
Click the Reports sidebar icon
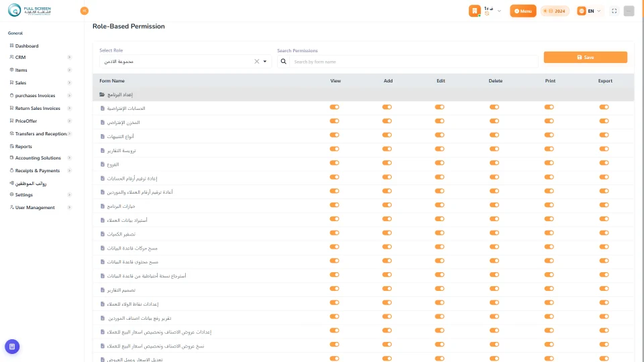tap(11, 146)
